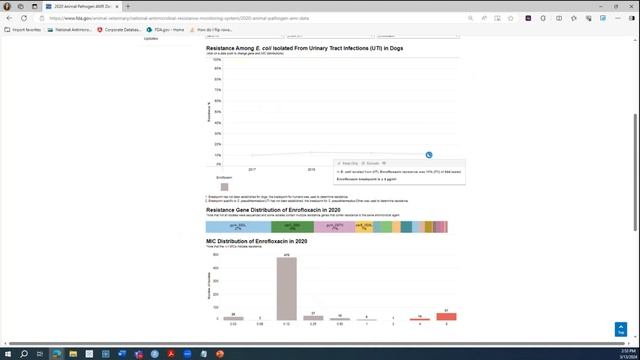Click the www.fda.gov address bar URL
Screen dimensions: 640x360
(x=179, y=18)
